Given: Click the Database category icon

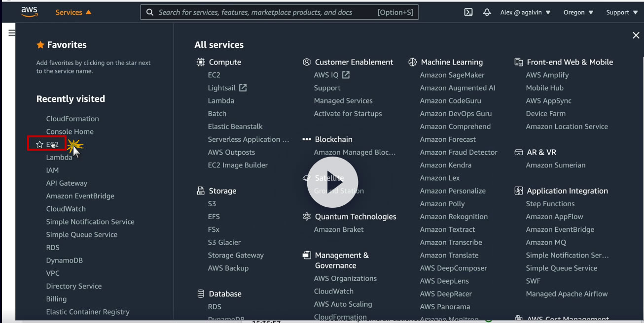Looking at the screenshot, I should (201, 293).
